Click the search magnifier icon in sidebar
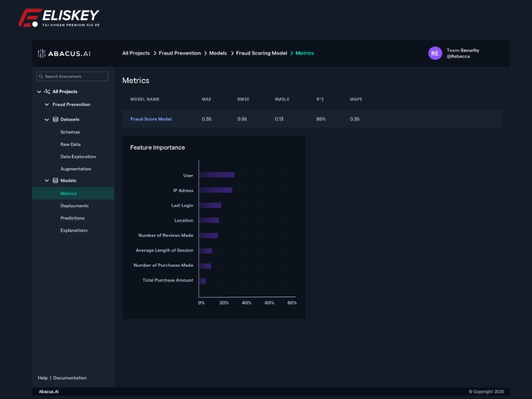Screen dimensions: 532x399 tap(41, 76)
